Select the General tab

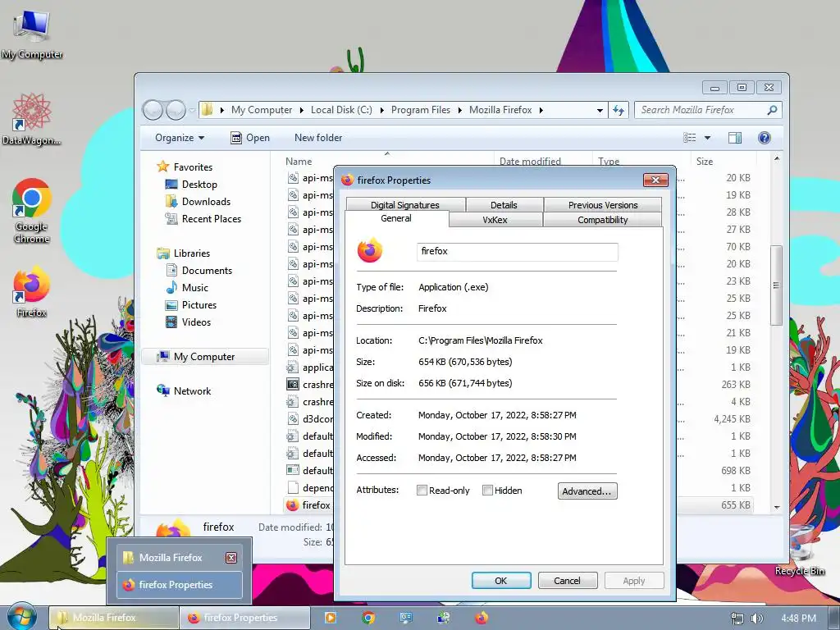pyautogui.click(x=396, y=218)
